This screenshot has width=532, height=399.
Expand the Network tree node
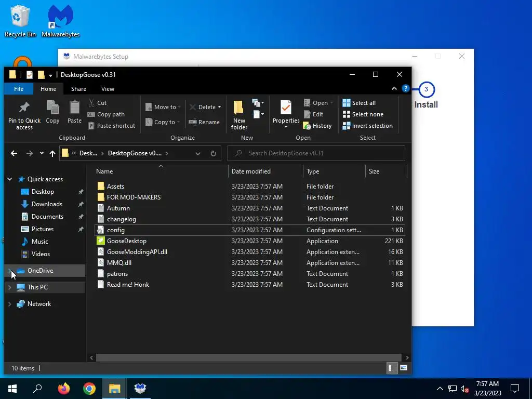tap(9, 303)
